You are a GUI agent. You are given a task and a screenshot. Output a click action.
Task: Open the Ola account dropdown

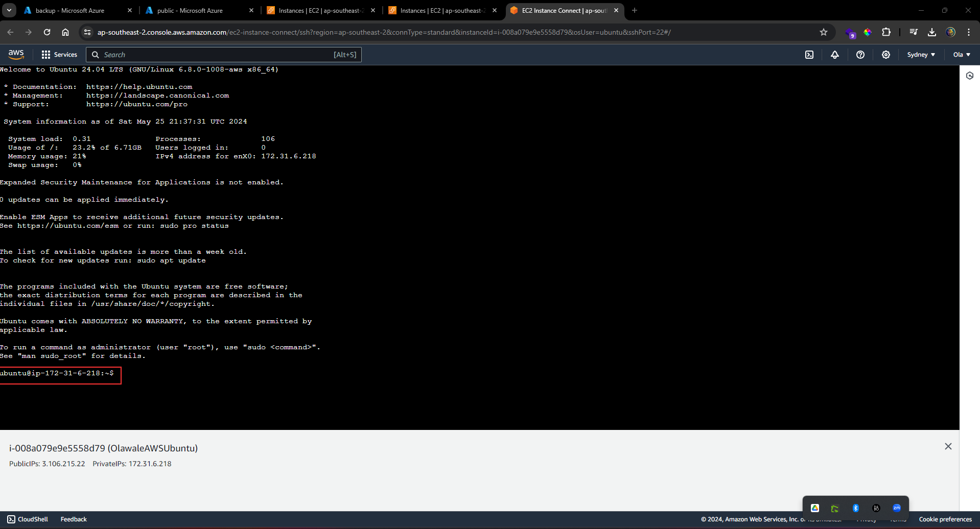(961, 55)
